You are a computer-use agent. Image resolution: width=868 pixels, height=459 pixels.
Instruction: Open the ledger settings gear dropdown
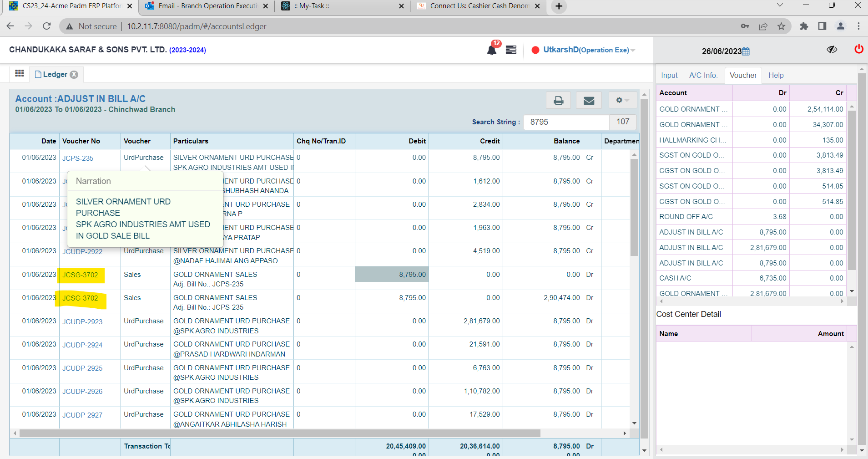point(622,100)
